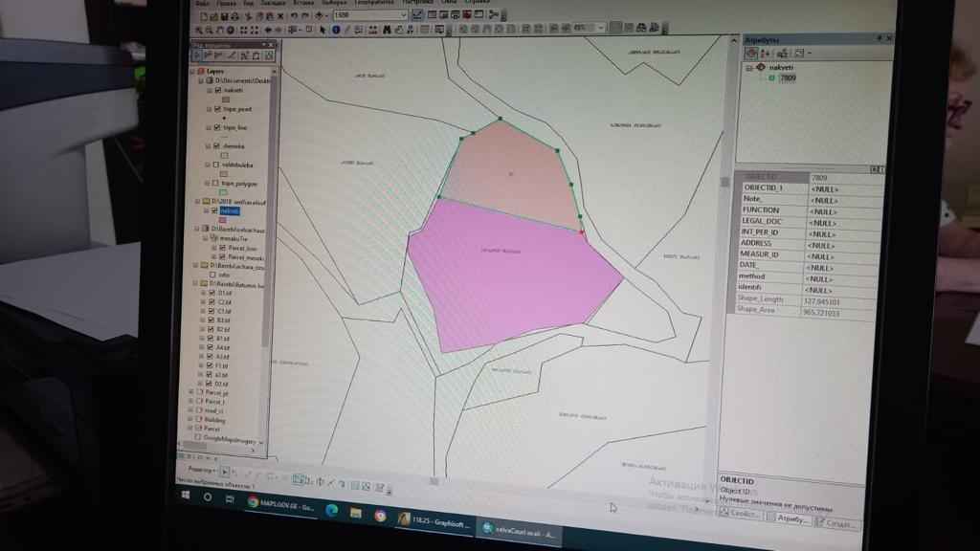Click the FUNCTION field value cell

845,212
